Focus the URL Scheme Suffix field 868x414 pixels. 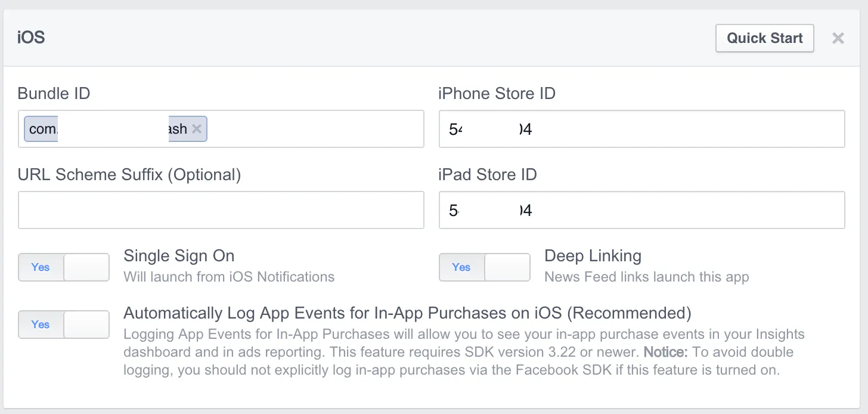[x=221, y=210]
